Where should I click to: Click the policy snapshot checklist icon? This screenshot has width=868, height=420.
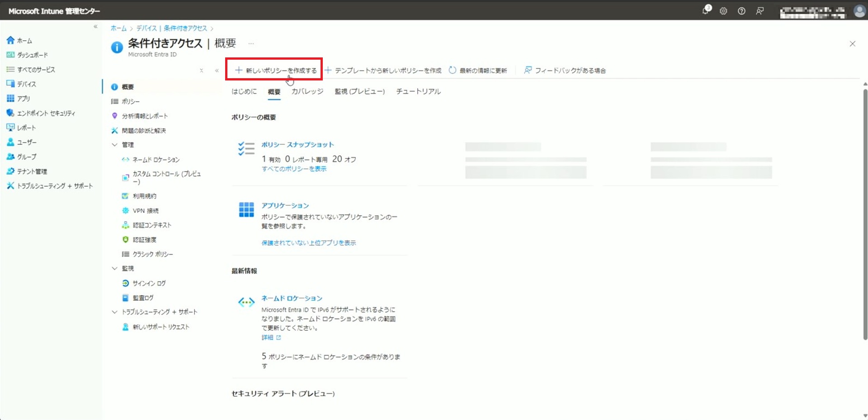[246, 149]
